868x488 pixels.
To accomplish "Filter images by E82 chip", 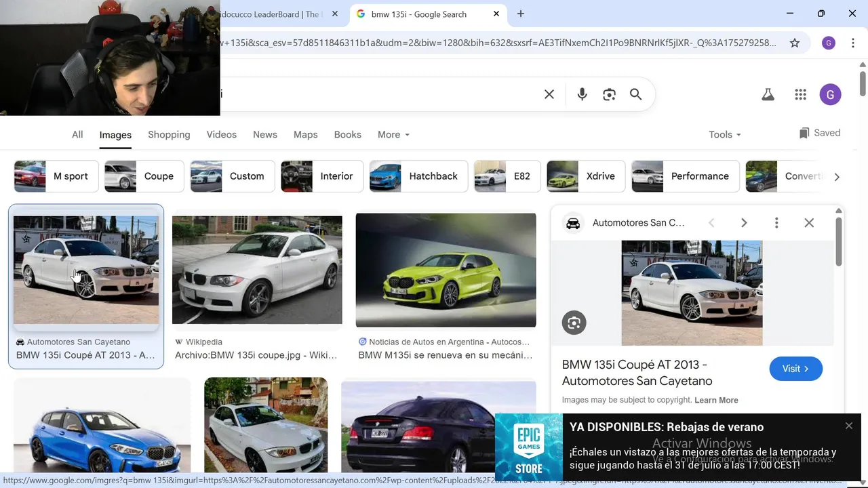I will [x=507, y=176].
